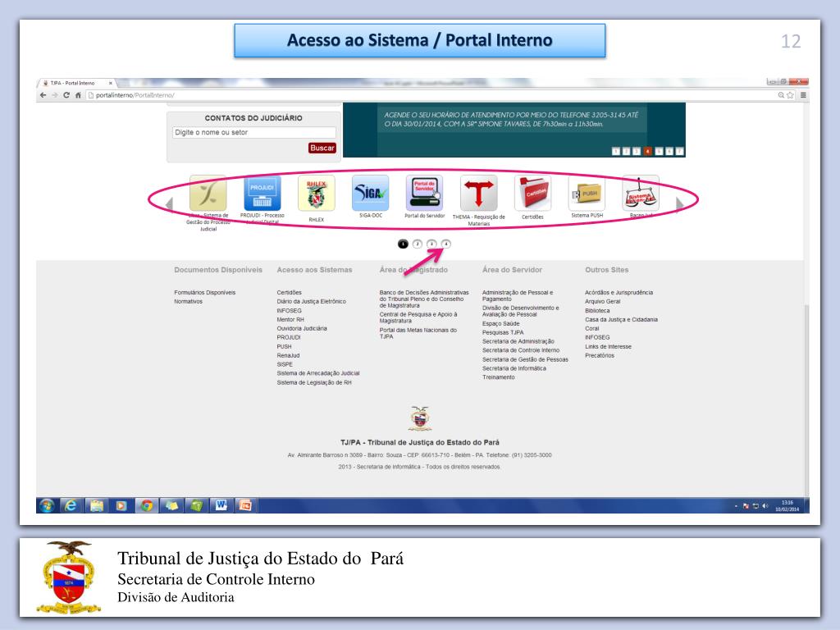Switch to Chrome in the taskbar
This screenshot has width=840, height=630.
[147, 505]
